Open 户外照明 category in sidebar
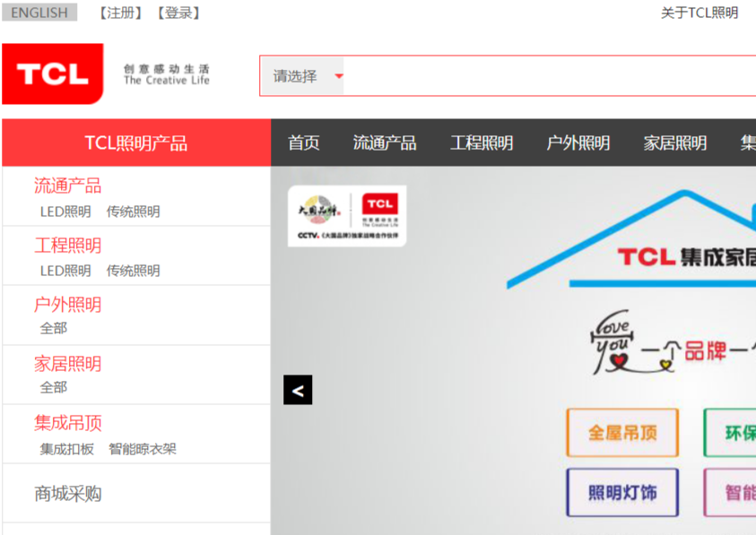Viewport: 756px width, 535px height. pyautogui.click(x=67, y=305)
